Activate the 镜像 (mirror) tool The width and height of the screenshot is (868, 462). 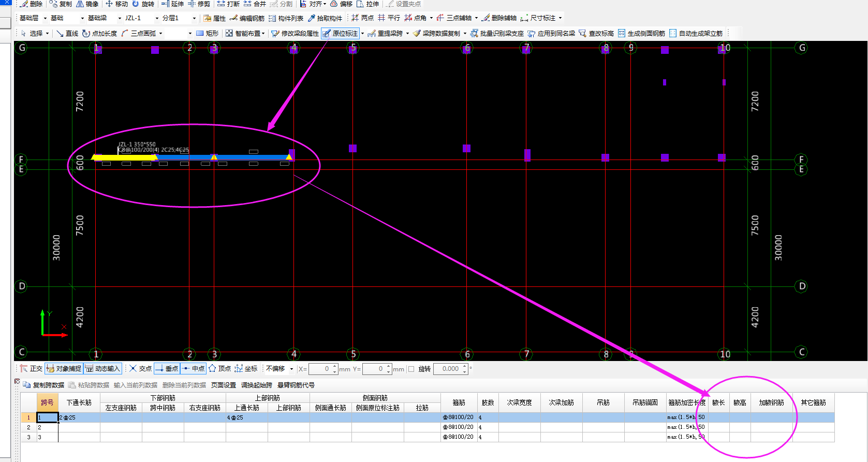(87, 4)
